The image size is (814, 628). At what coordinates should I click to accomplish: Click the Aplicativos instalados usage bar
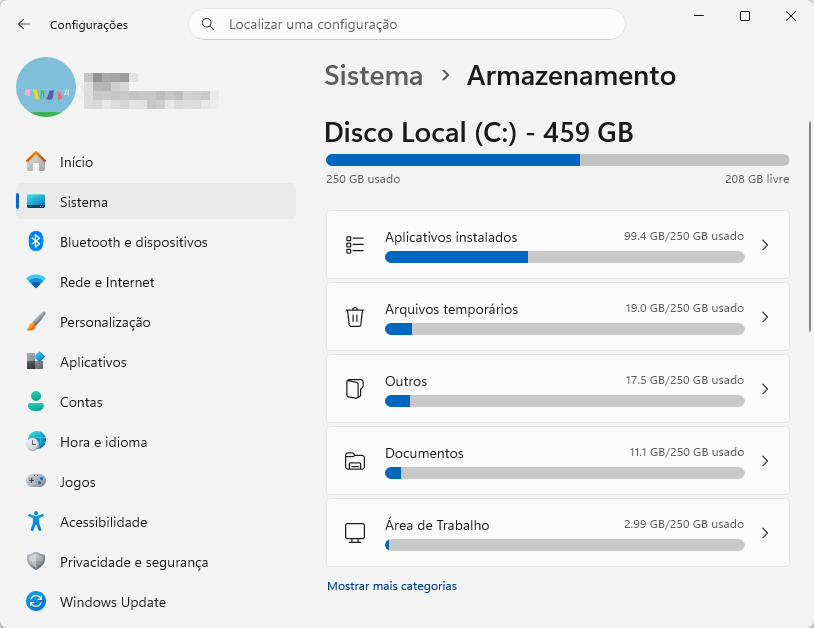565,257
